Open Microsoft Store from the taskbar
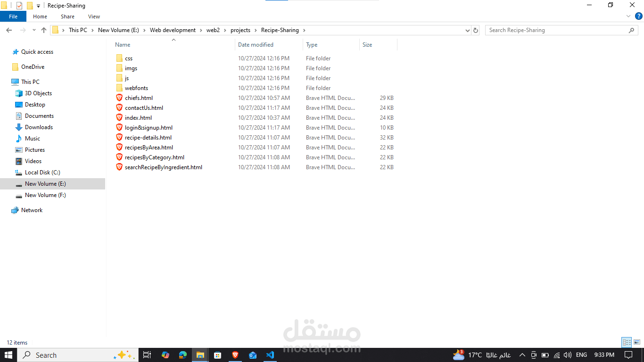Viewport: 644px width, 362px height. coord(217,355)
